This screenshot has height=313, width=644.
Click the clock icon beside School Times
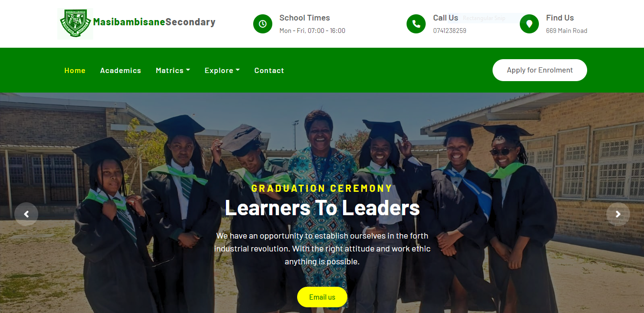click(x=263, y=24)
